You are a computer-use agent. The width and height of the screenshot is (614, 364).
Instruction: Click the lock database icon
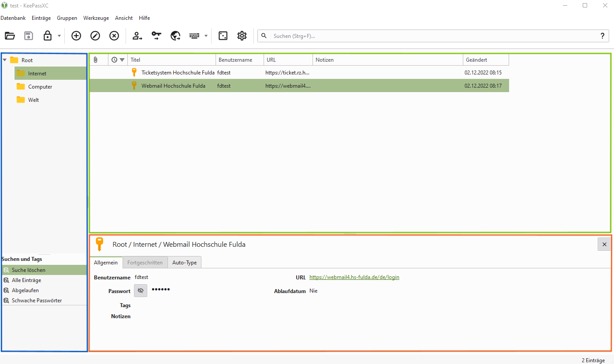48,36
